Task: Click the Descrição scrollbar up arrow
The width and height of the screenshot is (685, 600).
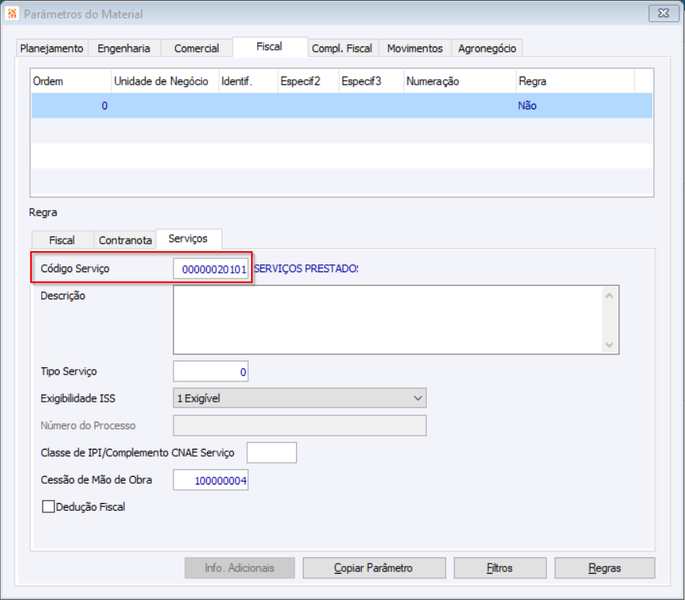Action: 610,296
